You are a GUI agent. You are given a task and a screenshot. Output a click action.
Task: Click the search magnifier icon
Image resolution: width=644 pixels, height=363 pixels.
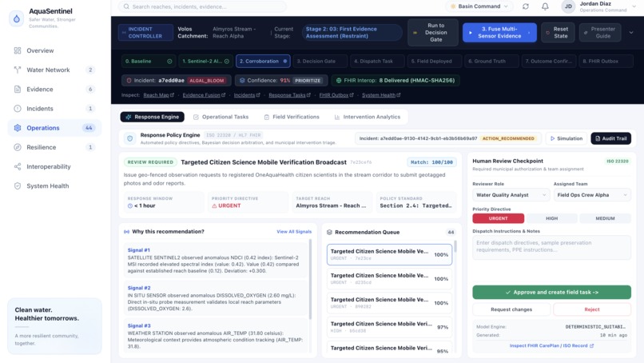126,6
